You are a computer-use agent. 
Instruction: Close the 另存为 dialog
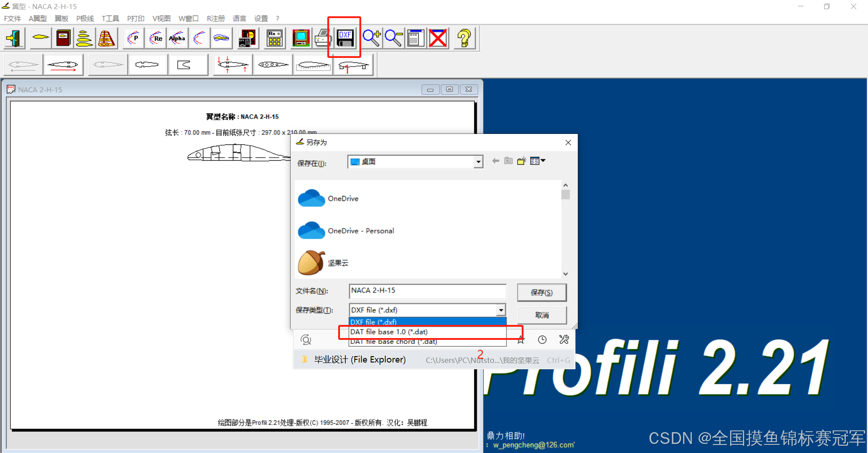coord(568,143)
